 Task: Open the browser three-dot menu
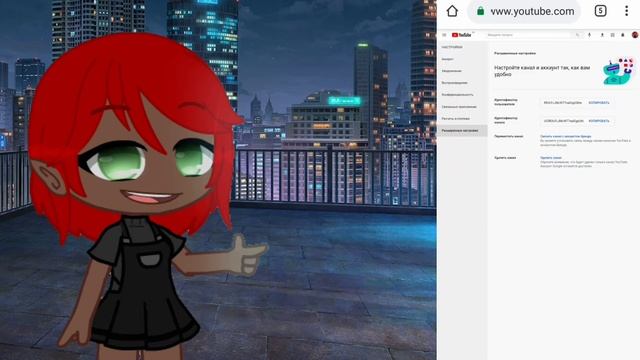pos(627,11)
